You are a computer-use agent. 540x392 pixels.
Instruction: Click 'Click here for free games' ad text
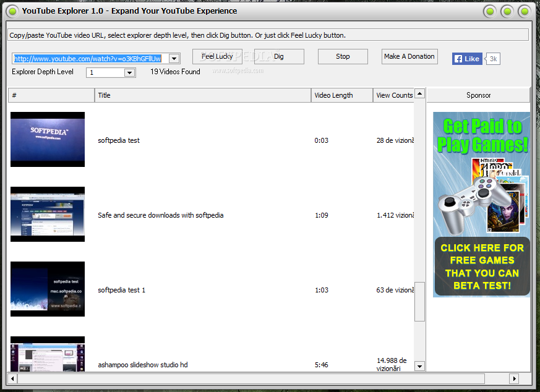pos(482,266)
